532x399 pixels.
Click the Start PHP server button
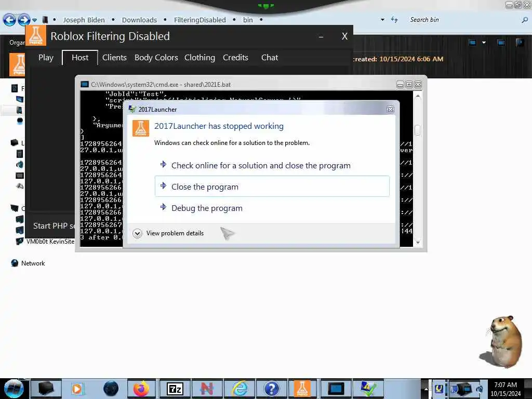[54, 226]
